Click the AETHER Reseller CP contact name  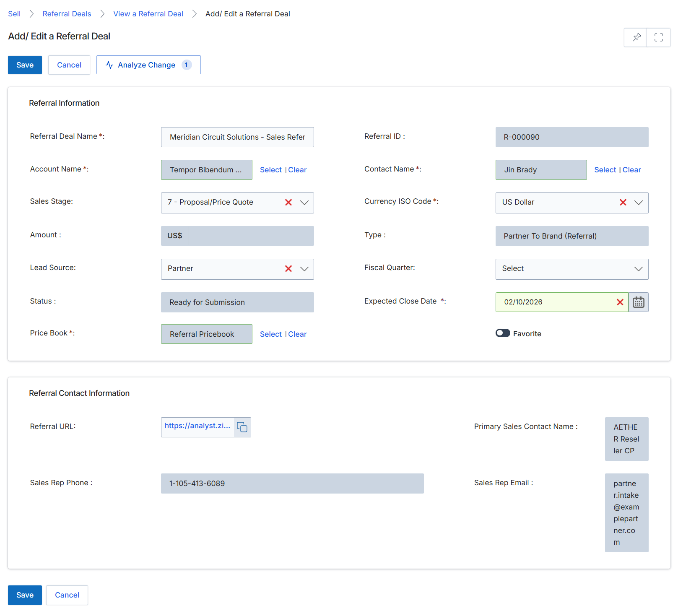626,439
